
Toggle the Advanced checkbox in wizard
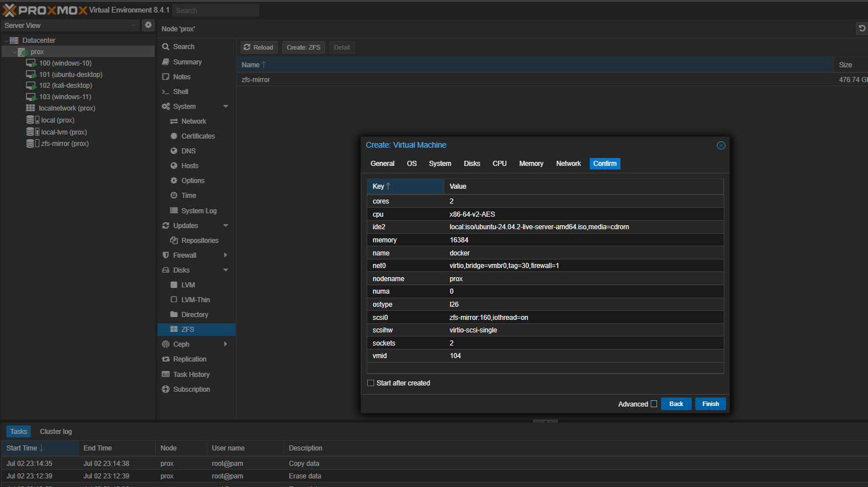[x=654, y=404]
